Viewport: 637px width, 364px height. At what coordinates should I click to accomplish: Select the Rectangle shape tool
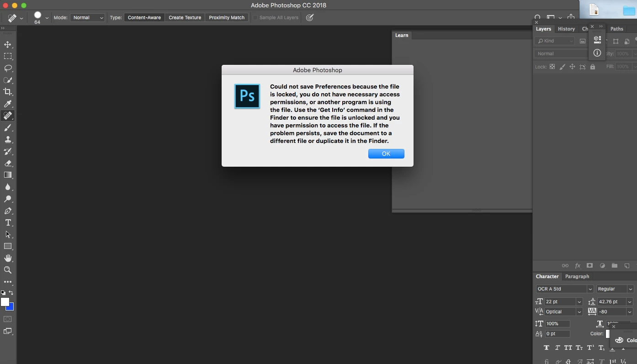tap(8, 247)
